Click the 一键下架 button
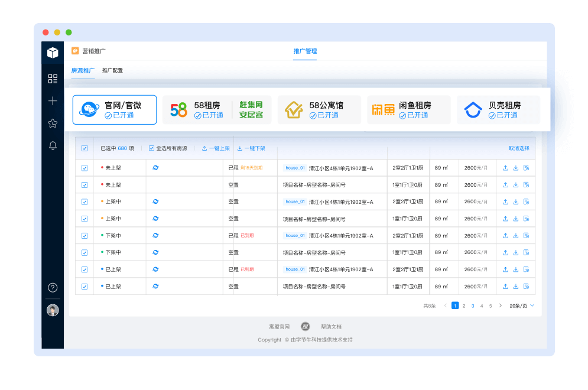This screenshot has height=390, width=588. [251, 148]
